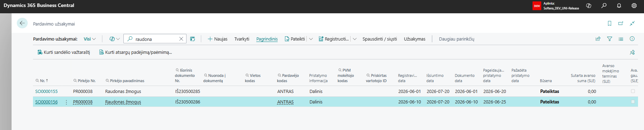Open Copilot analysis dropdown
The height and width of the screenshot is (130, 644).
click(x=115, y=39)
